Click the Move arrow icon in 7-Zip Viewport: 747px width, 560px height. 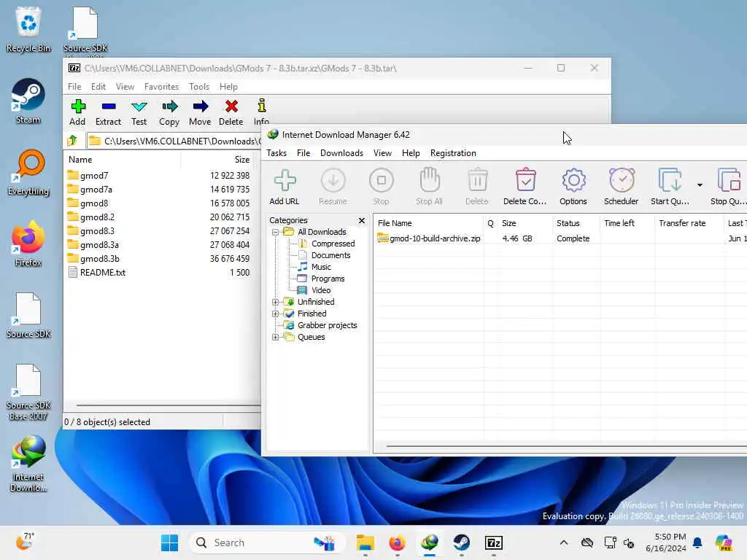(201, 106)
